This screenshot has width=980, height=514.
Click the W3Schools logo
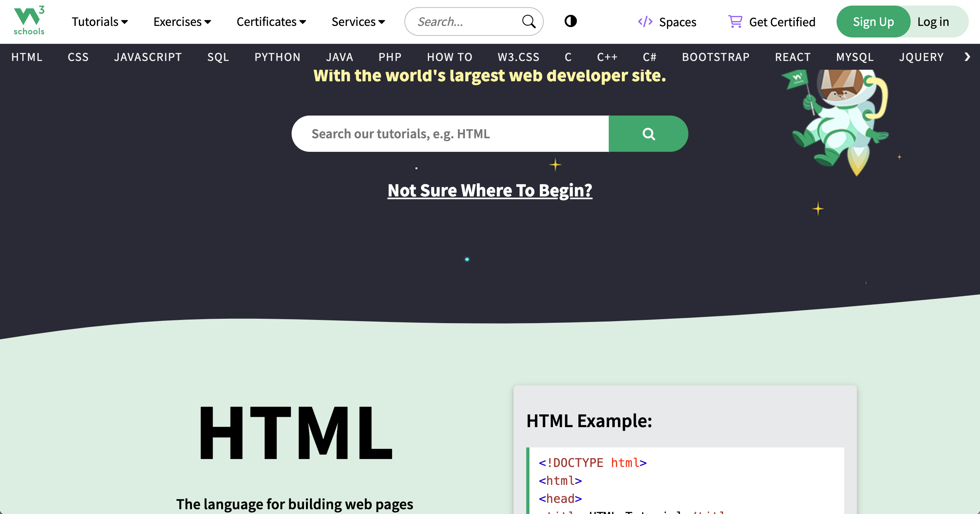tap(29, 21)
